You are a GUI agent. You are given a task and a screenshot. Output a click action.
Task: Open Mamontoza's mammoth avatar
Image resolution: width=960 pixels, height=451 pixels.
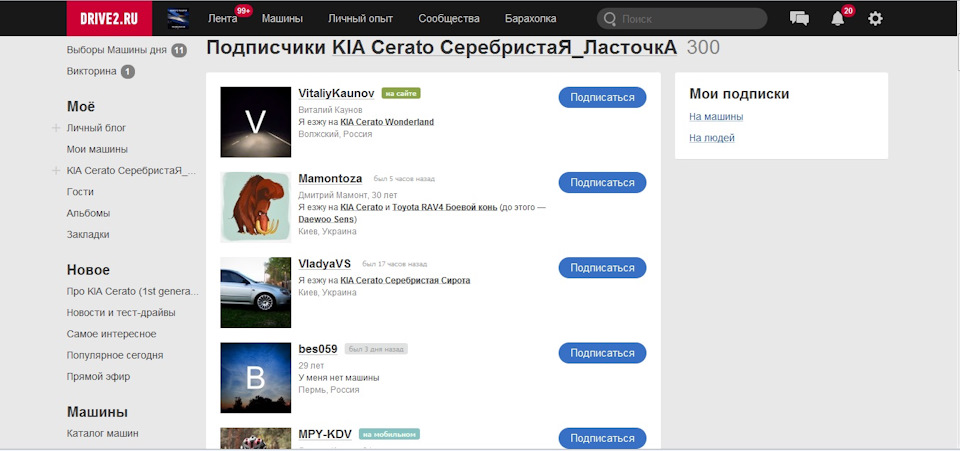click(255, 207)
